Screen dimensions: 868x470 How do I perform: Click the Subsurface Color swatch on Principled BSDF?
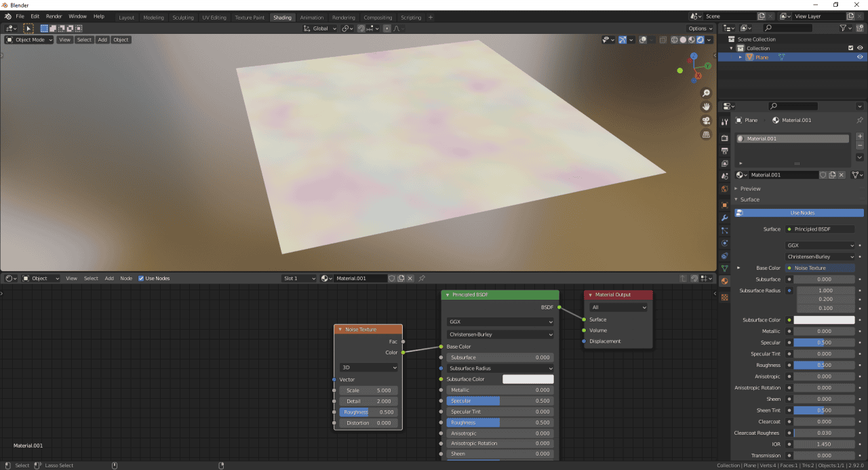pos(528,378)
